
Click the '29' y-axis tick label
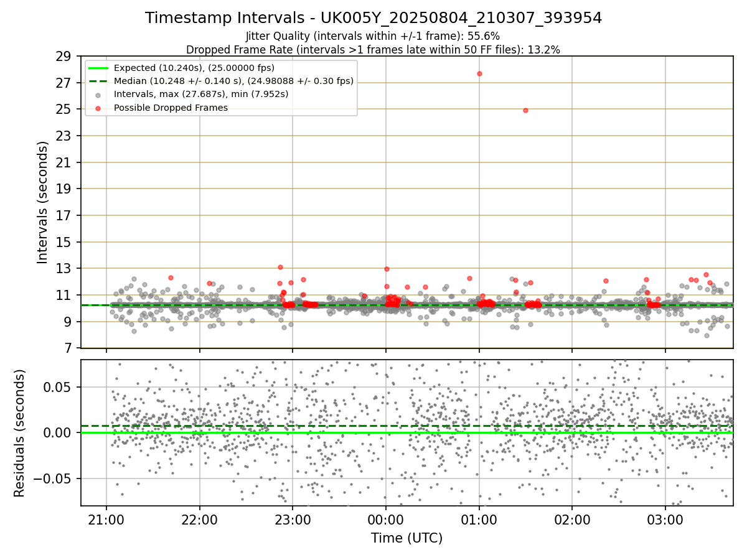point(63,57)
